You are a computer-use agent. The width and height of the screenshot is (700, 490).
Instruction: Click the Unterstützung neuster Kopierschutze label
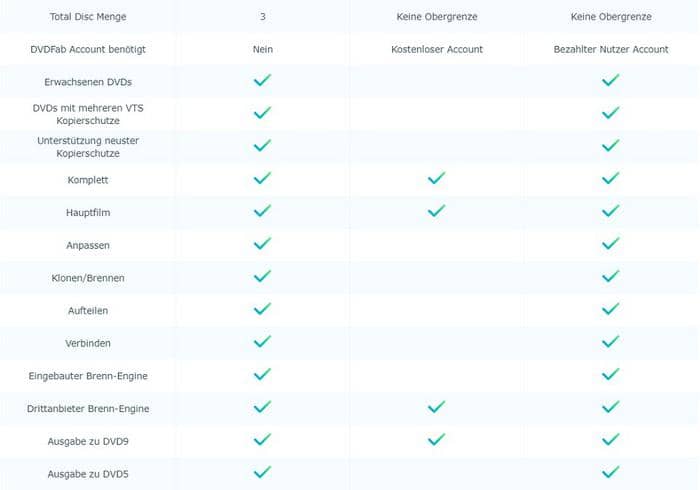(88, 147)
